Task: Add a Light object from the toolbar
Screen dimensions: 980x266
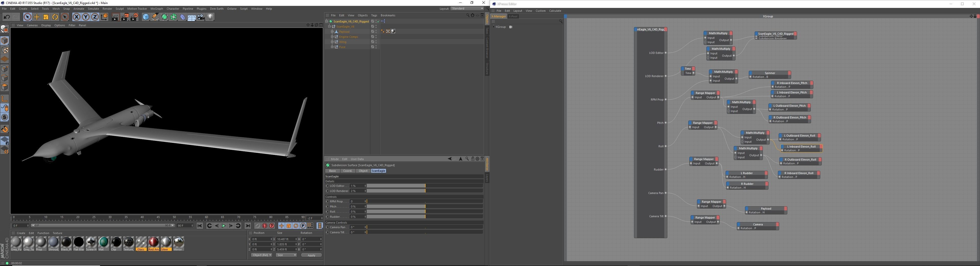Action: tap(210, 17)
